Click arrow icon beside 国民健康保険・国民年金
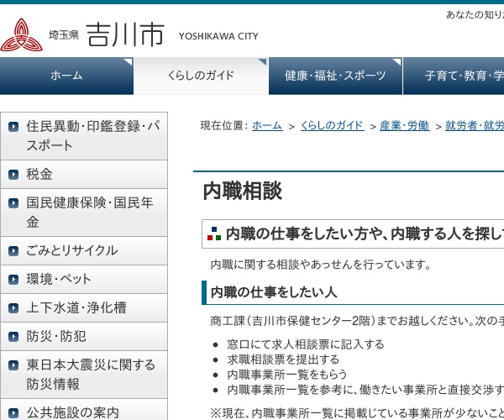Screen dimensions: 504x420 pos(13,203)
